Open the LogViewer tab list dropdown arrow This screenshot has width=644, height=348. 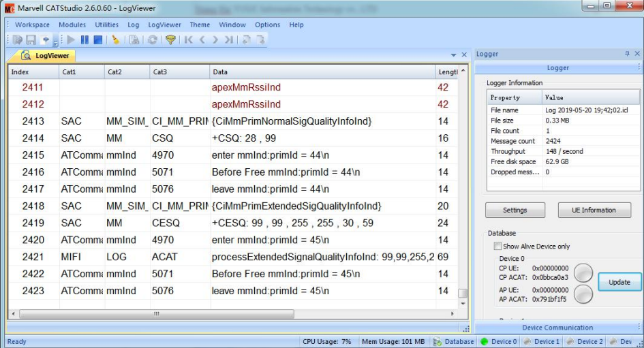point(454,55)
